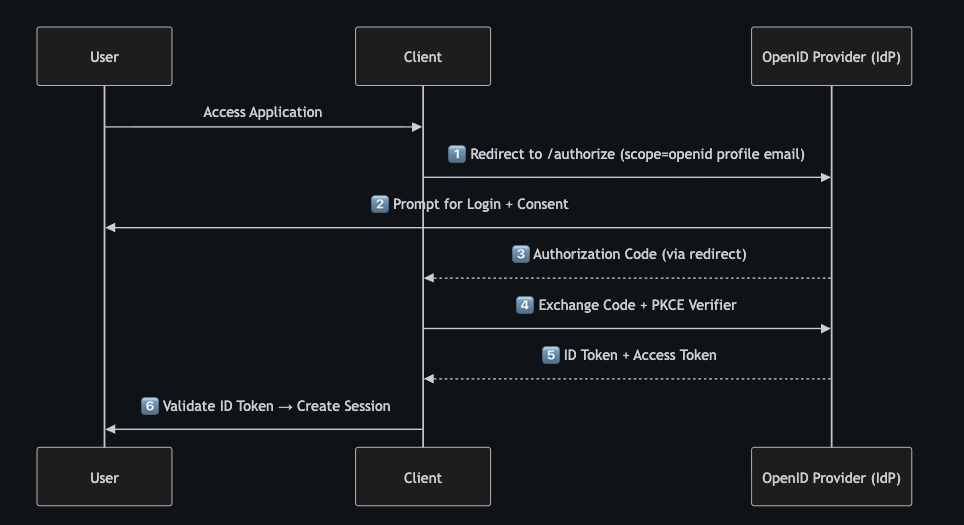The width and height of the screenshot is (964, 525).
Task: Select the top OpenID Provider (IdP) box
Action: point(831,56)
